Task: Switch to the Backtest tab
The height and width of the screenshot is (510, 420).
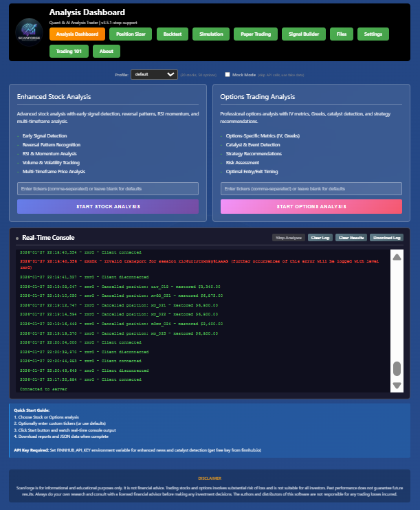Action: (173, 34)
